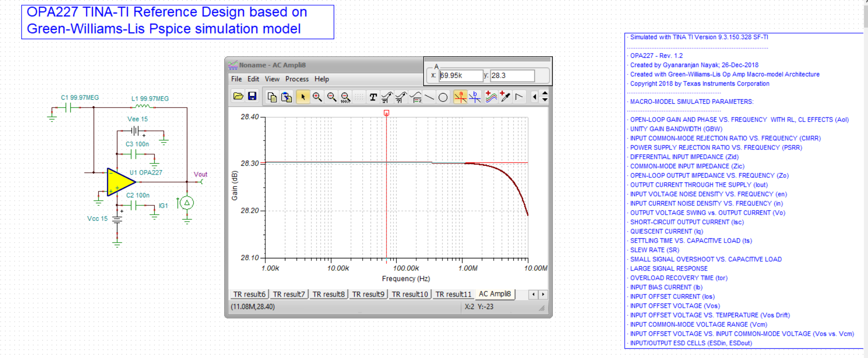Select the Text insertion tool
This screenshot has width=868, height=358.
pos(373,97)
